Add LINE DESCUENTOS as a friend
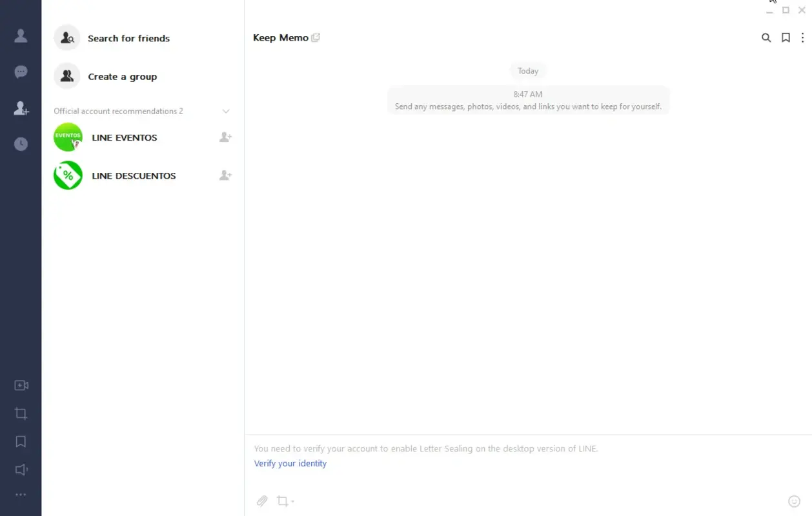Screen dimensions: 812x516 click(x=225, y=175)
